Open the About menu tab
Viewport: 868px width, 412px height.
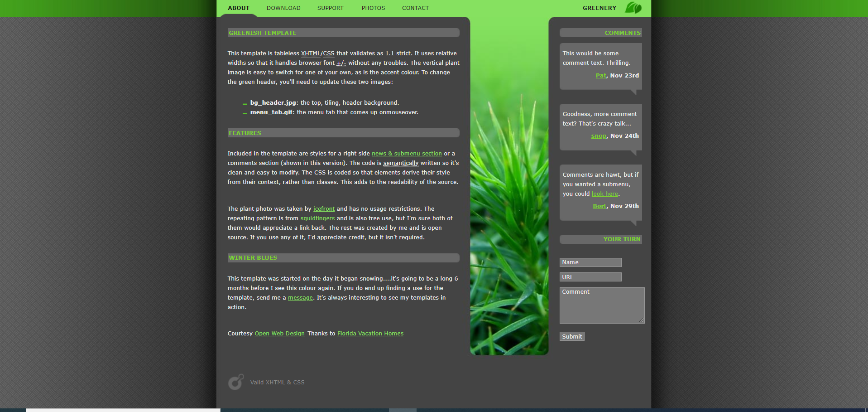(x=239, y=8)
